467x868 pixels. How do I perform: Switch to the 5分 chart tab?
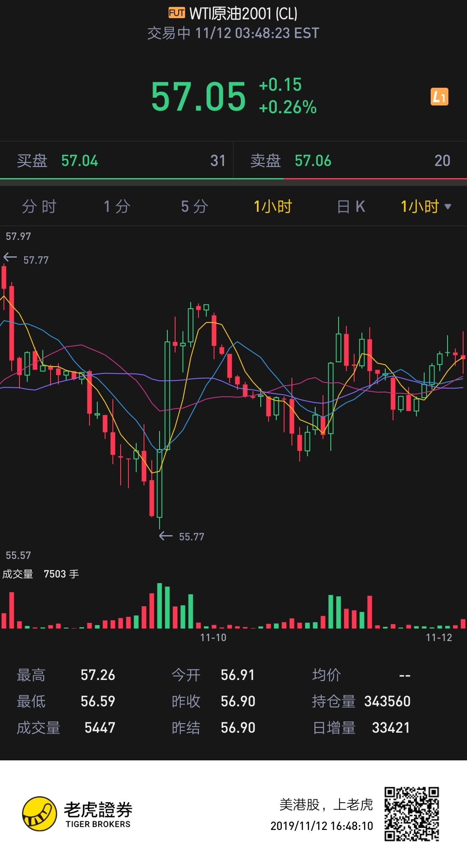pos(195,207)
